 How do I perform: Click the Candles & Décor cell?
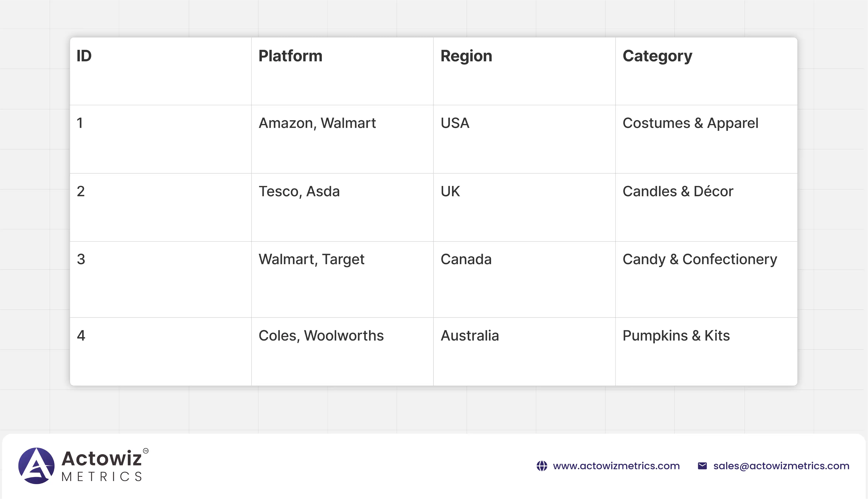(677, 191)
